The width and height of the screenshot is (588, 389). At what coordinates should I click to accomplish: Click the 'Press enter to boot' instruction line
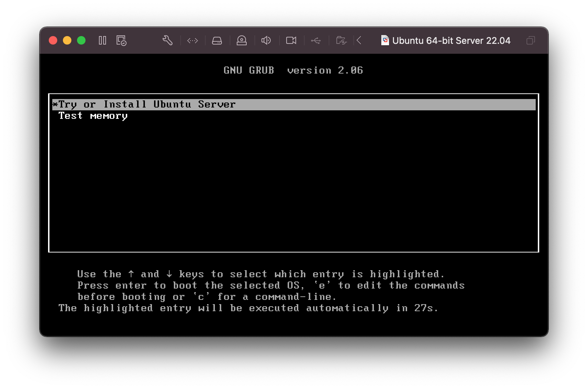[271, 285]
